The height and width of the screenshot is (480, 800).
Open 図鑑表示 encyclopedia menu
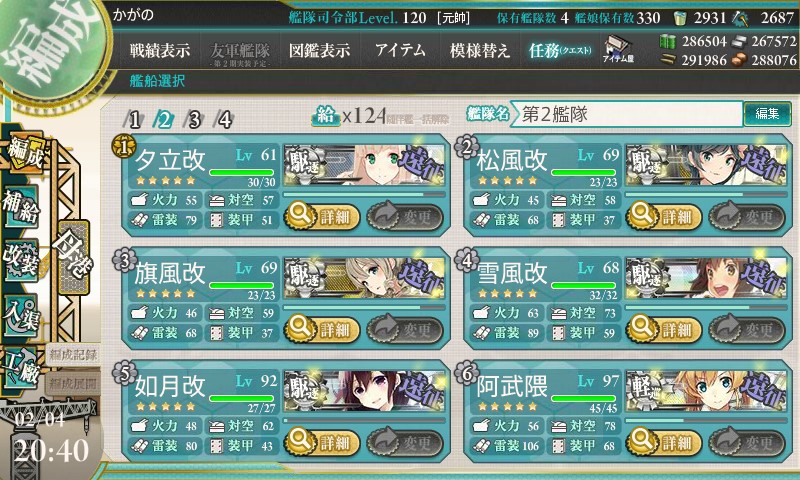[319, 50]
